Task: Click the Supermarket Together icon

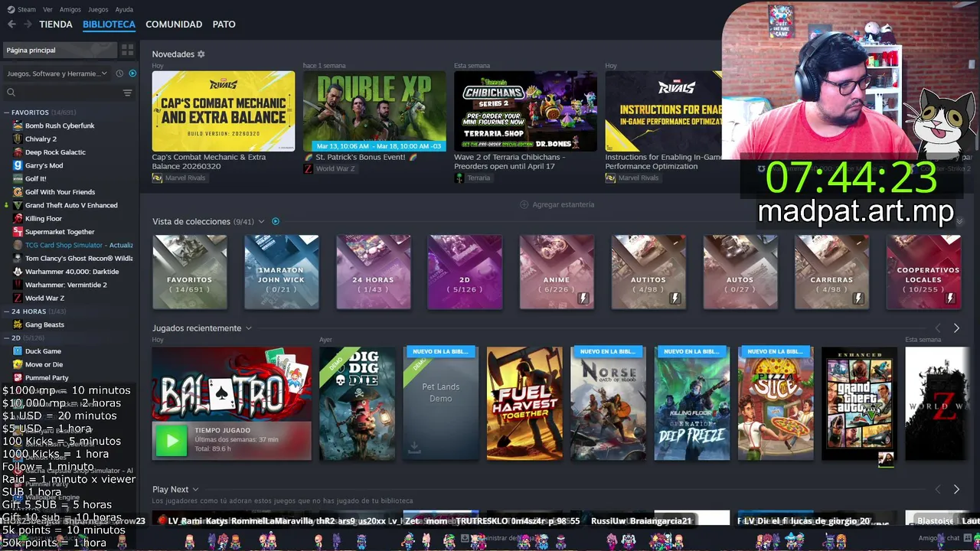Action: (x=18, y=232)
